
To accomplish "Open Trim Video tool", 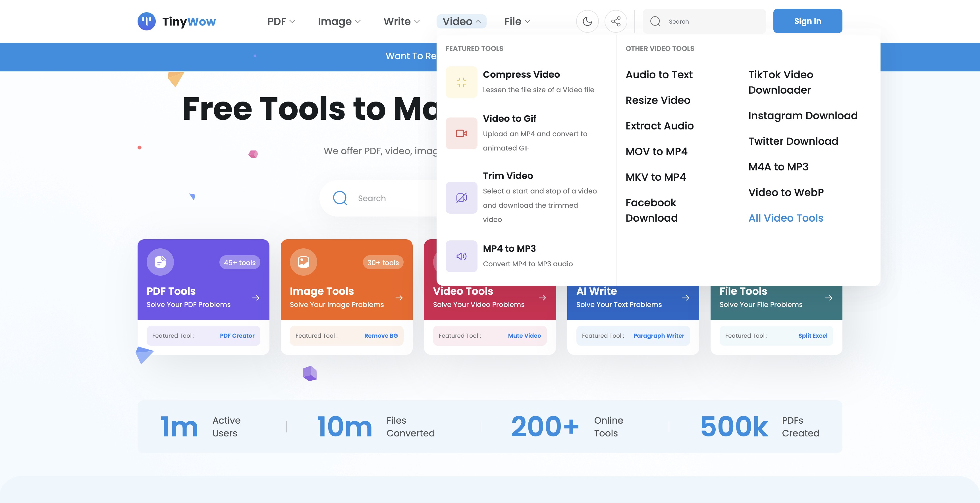I will (x=508, y=176).
